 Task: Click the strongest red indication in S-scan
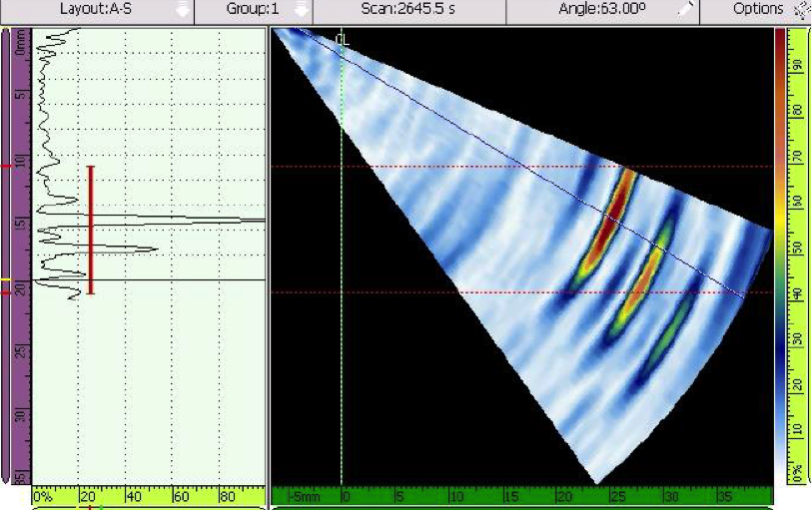click(615, 212)
